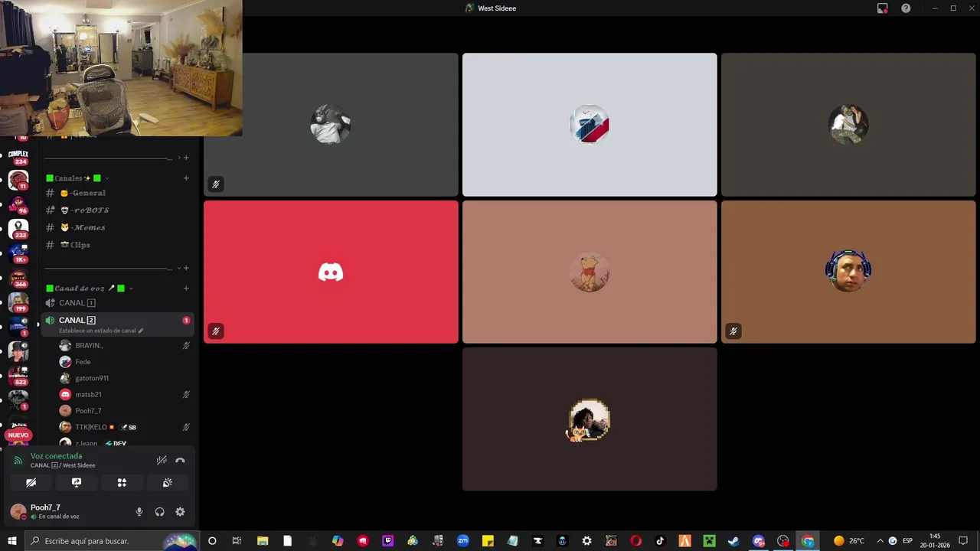Focus bottom tile with pixel-framed avatar
Image resolution: width=980 pixels, height=551 pixels.
pyautogui.click(x=590, y=419)
